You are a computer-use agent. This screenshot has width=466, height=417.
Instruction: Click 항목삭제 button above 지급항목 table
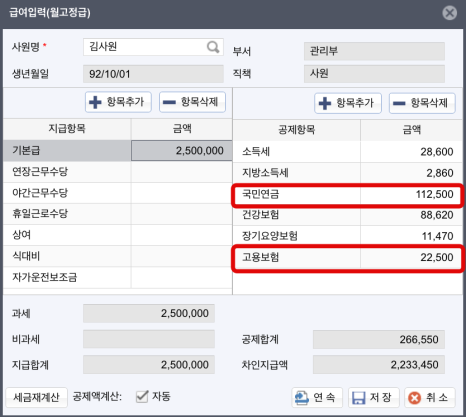192,102
